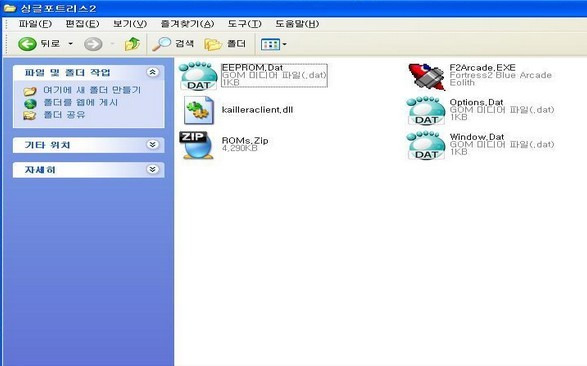Click the Options.Dat file name
The width and height of the screenshot is (587, 366).
coord(476,102)
